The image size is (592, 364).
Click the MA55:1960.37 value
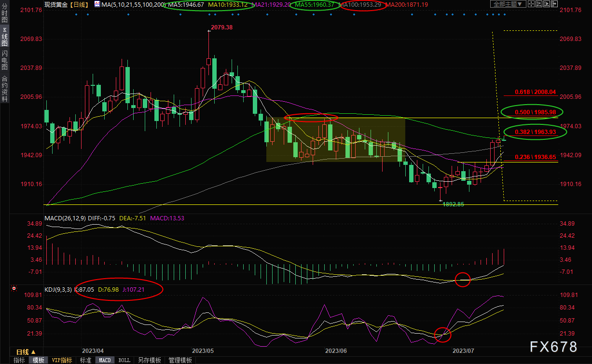pos(314,4)
